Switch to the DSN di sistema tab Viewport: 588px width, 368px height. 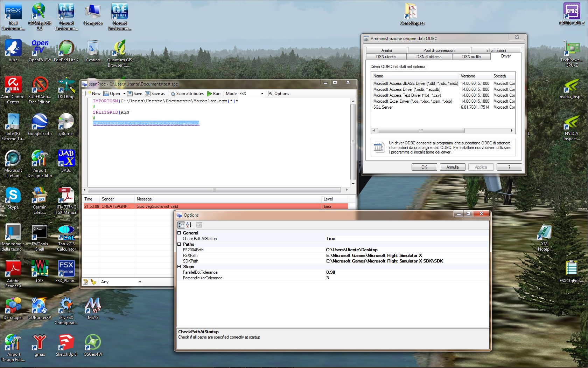pos(429,57)
